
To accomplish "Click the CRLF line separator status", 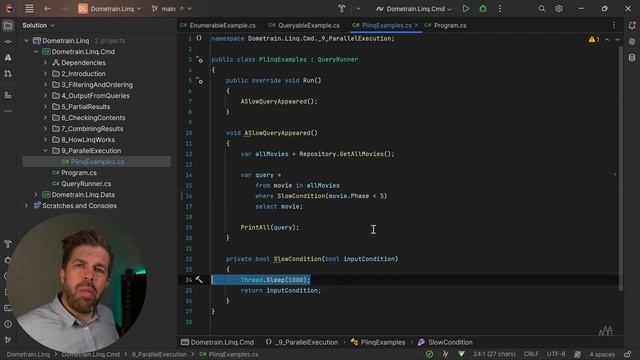I will tap(531, 354).
